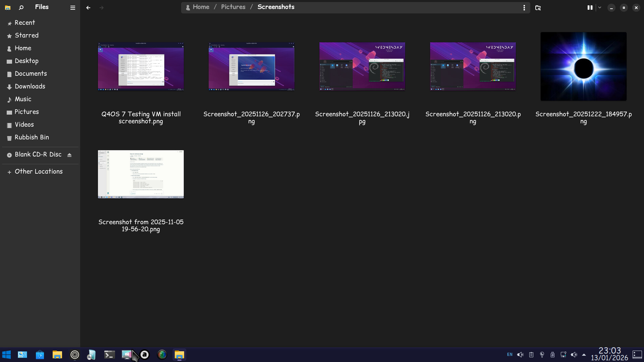Viewport: 644px width, 362px height.
Task: Open the clipboard tray icon
Action: click(531, 355)
